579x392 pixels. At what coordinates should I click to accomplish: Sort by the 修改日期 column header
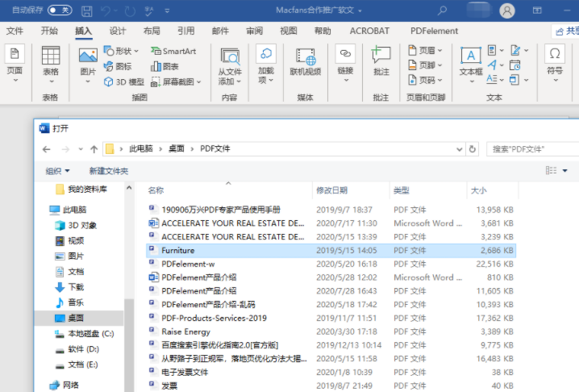tap(331, 190)
